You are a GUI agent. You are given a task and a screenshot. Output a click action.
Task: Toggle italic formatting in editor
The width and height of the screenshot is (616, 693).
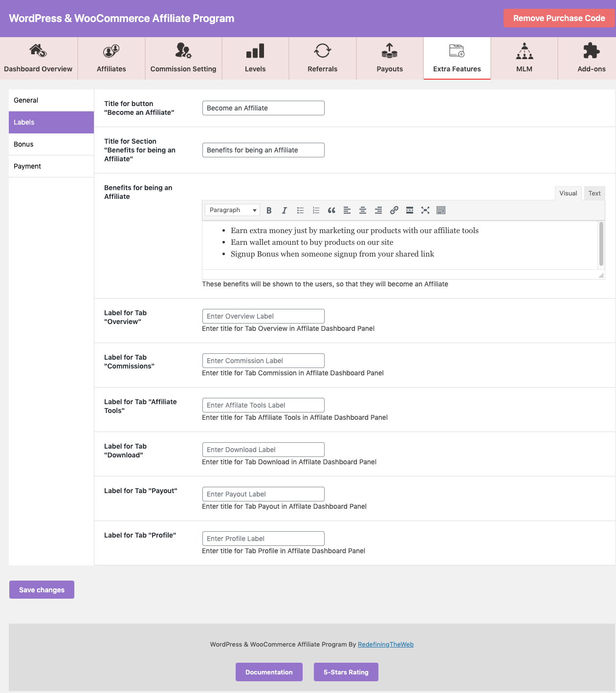tap(285, 210)
